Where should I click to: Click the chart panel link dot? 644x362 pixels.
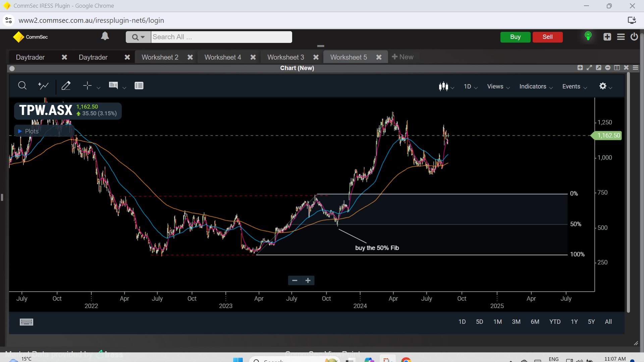[12, 68]
